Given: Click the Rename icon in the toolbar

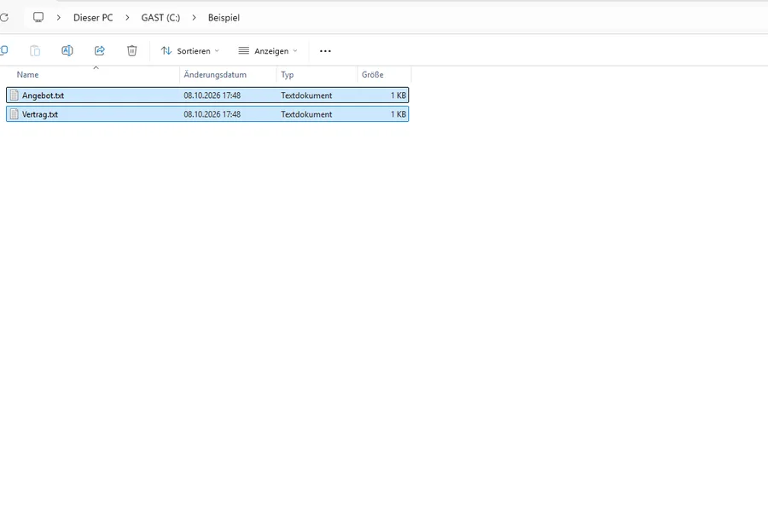Looking at the screenshot, I should (67, 51).
